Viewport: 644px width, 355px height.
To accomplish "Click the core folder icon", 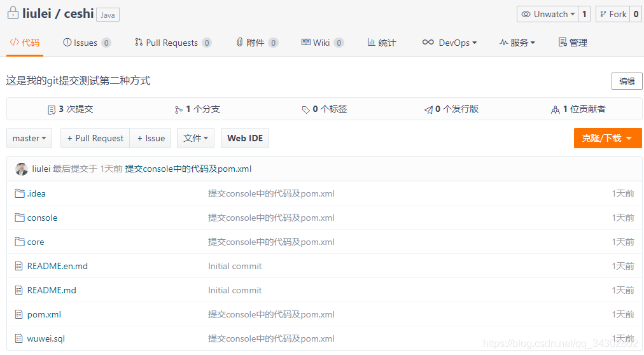I will coord(20,242).
